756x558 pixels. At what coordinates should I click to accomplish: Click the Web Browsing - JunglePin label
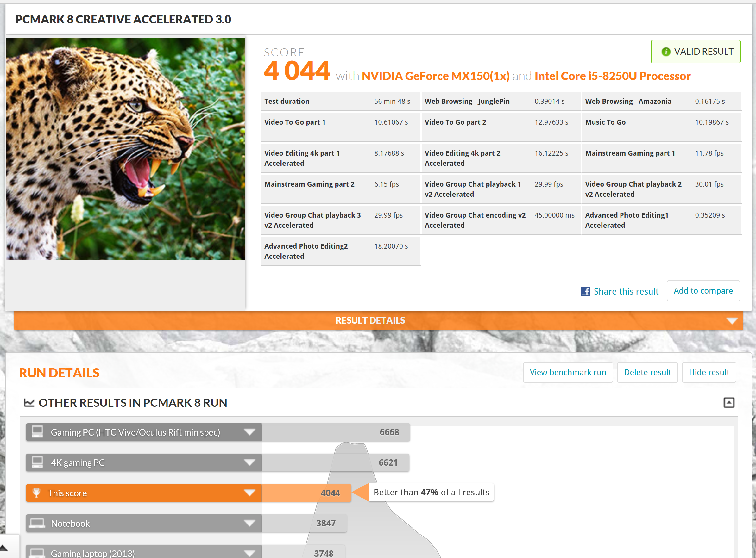(467, 101)
